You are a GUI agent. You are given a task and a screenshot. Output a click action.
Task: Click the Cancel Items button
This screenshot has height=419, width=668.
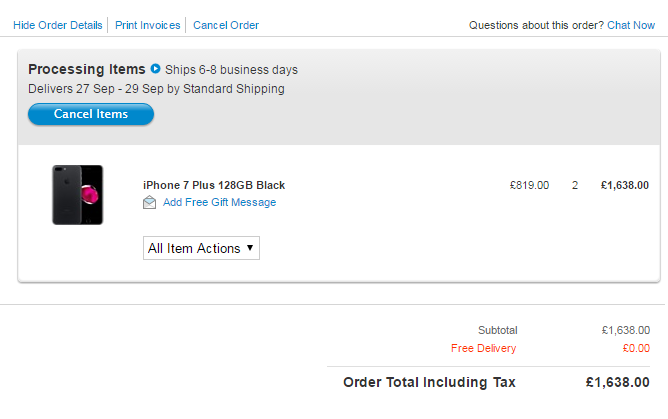click(x=91, y=114)
